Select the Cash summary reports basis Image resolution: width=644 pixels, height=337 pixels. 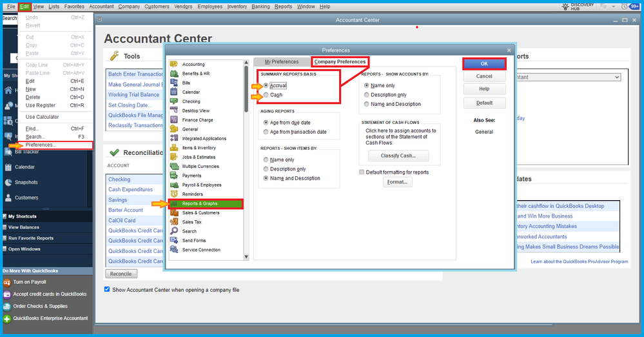pos(266,95)
